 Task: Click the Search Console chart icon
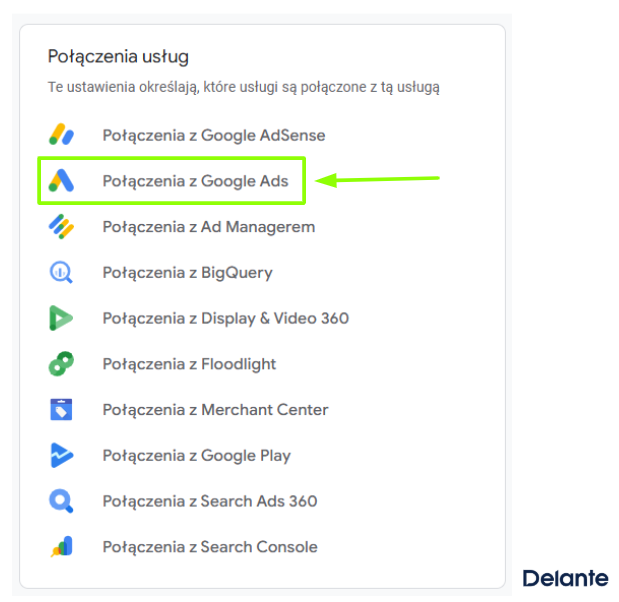[x=62, y=547]
